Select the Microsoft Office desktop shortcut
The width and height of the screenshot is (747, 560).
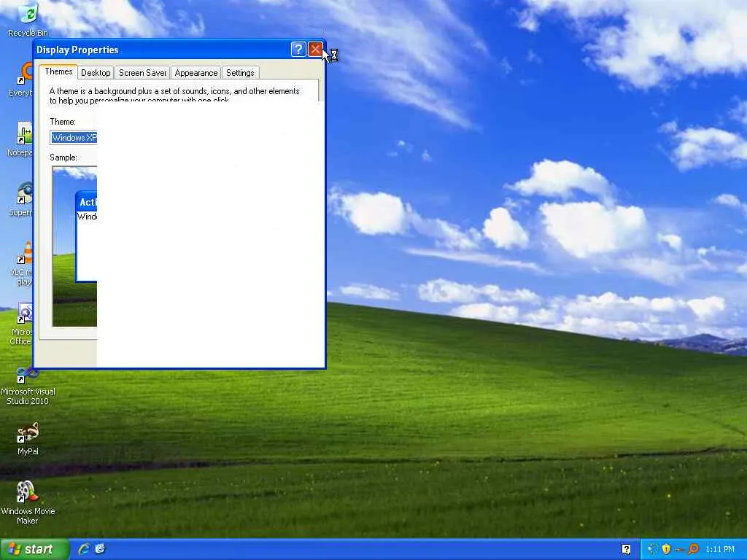tap(23, 324)
